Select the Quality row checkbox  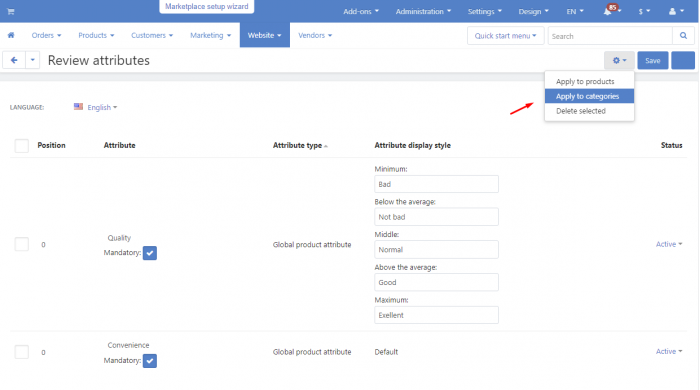click(x=21, y=244)
